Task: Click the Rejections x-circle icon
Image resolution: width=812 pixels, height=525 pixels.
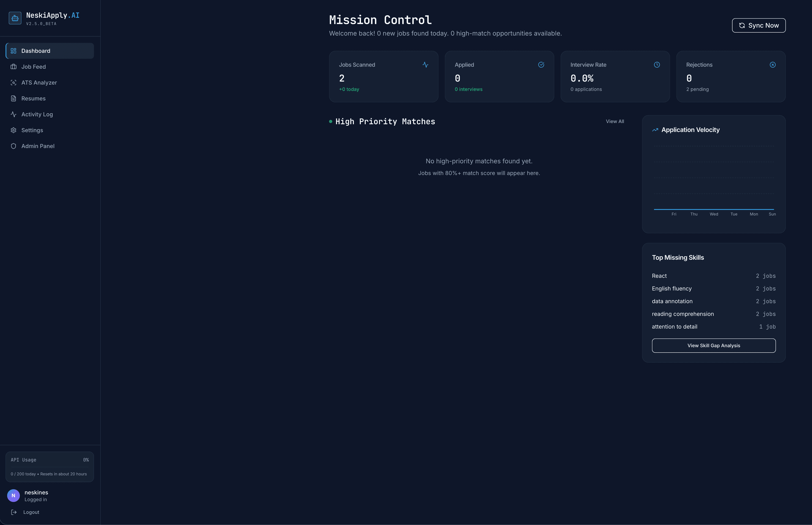Action: (772, 64)
